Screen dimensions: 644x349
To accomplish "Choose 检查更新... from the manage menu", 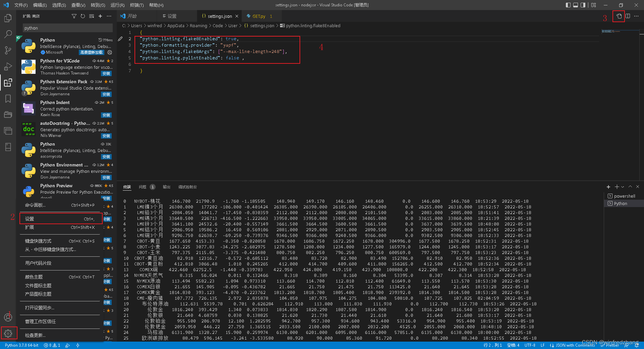I will pyautogui.click(x=60, y=335).
